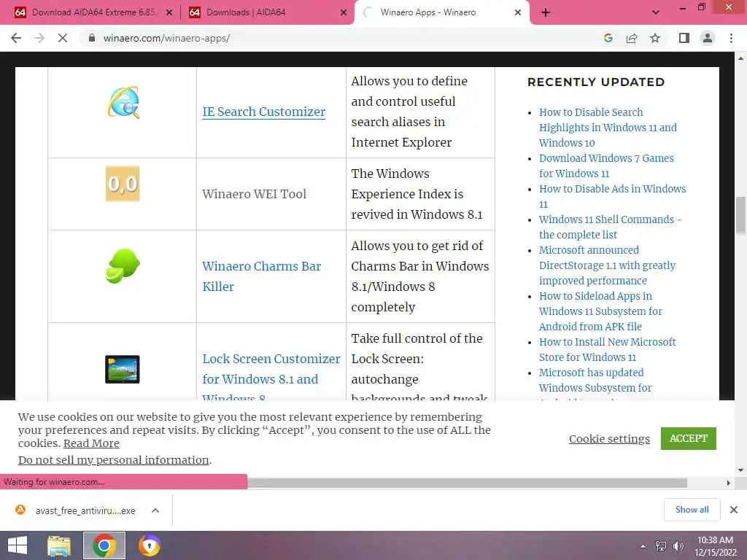Open How to Install New Microsoft Store article
747x560 pixels.
[608, 349]
